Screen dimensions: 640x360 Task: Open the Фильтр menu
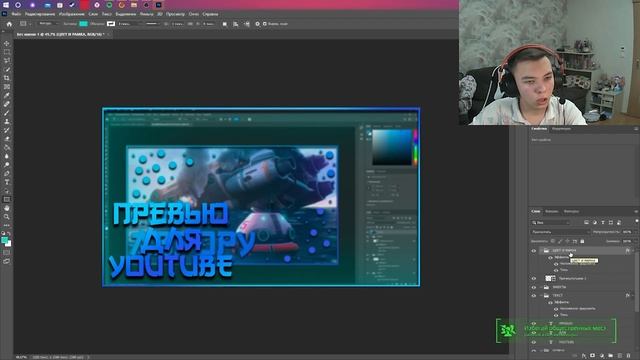tap(147, 14)
